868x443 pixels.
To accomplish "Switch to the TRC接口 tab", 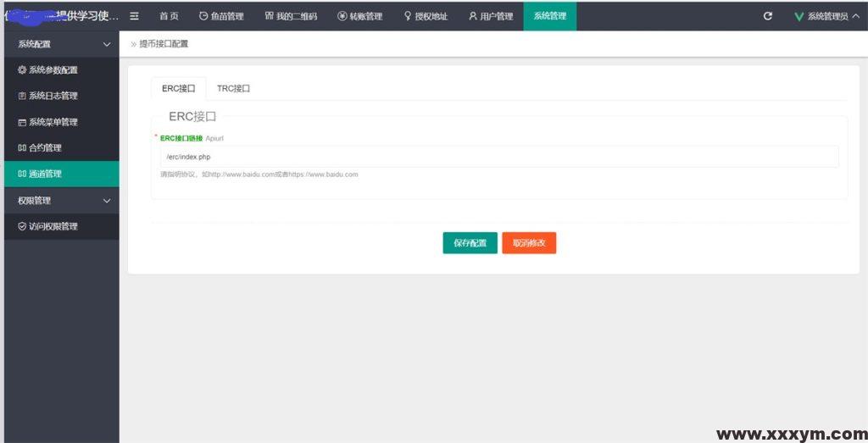I will click(x=233, y=88).
